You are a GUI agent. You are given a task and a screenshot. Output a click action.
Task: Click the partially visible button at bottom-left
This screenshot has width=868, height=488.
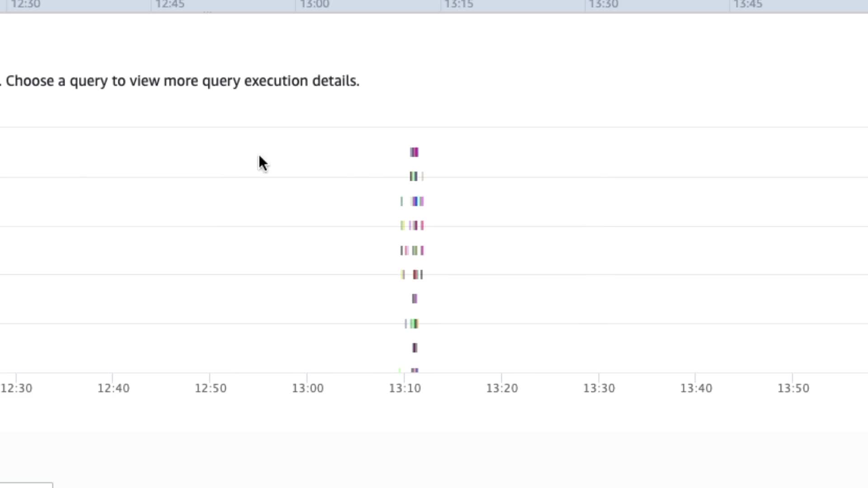pyautogui.click(x=26, y=485)
